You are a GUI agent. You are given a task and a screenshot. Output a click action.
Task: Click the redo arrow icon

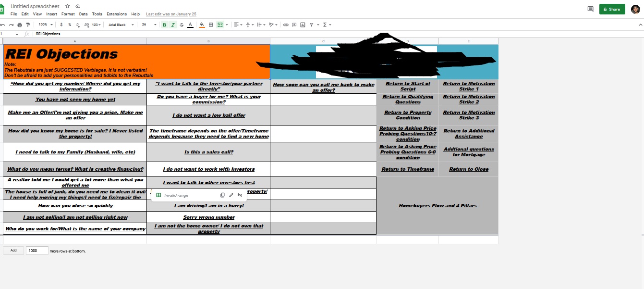(11, 25)
